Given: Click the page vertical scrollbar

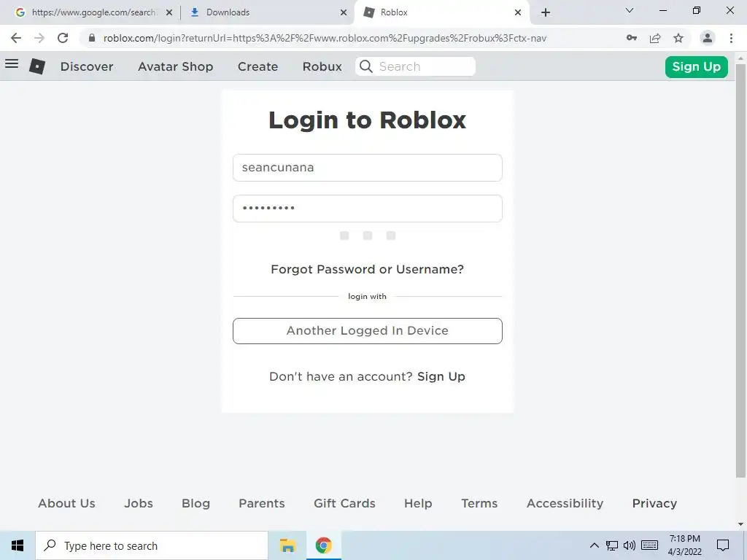Looking at the screenshot, I should point(740,271).
